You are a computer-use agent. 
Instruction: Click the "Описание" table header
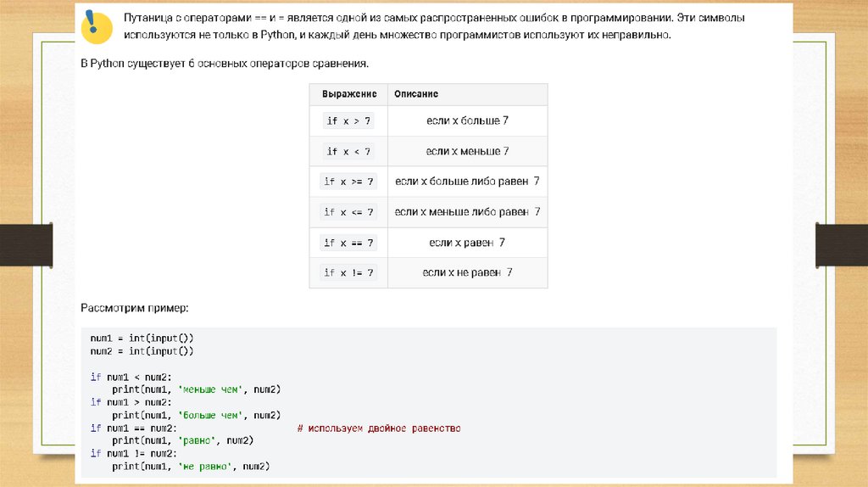pyautogui.click(x=416, y=94)
